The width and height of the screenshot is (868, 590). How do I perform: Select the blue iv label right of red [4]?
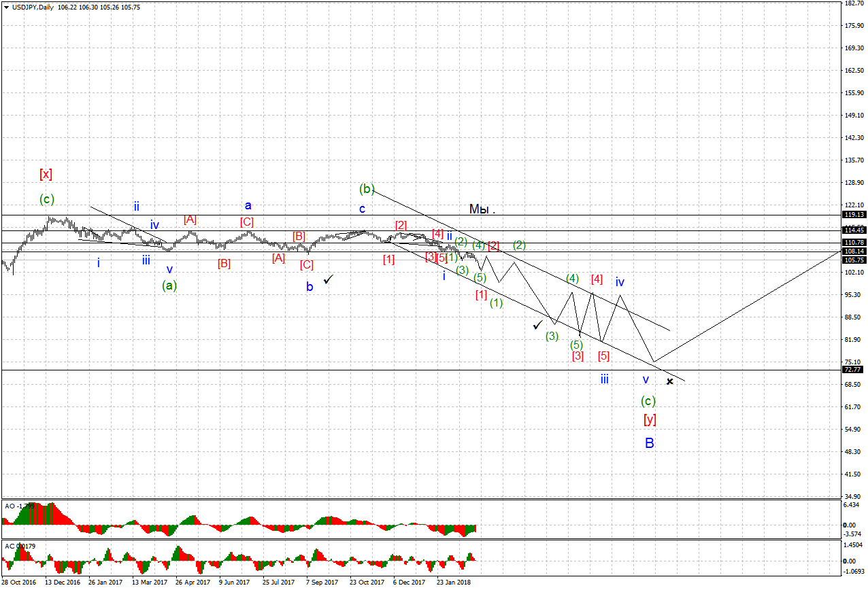pos(620,282)
